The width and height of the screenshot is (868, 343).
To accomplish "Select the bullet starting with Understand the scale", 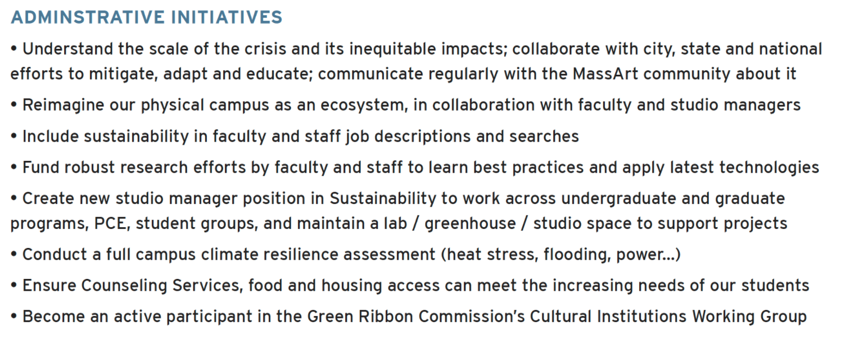I will [x=416, y=61].
